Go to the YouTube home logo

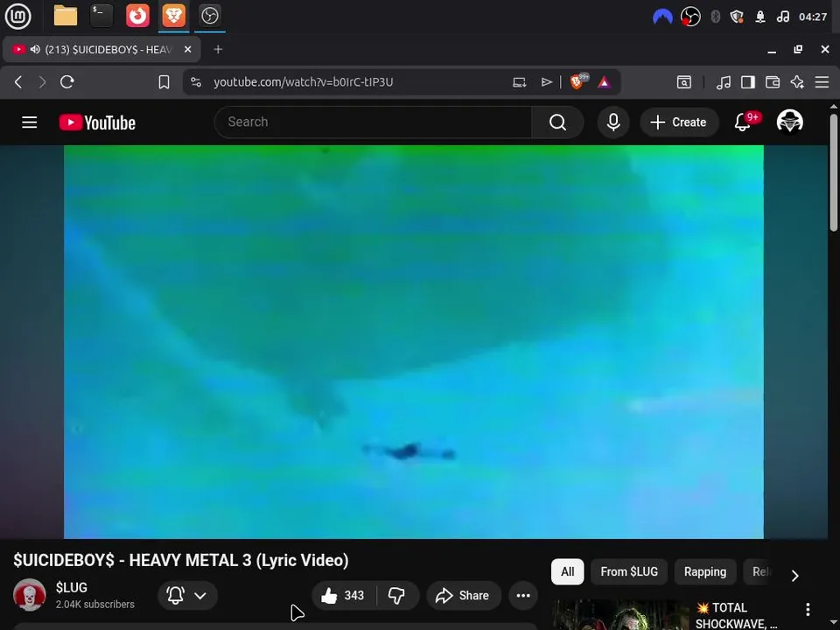[97, 122]
